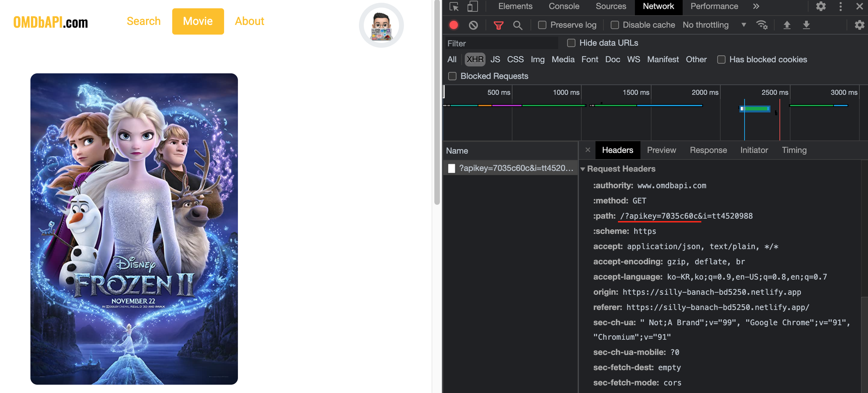Check Hide data URLs option
The image size is (868, 393).
[x=571, y=43]
